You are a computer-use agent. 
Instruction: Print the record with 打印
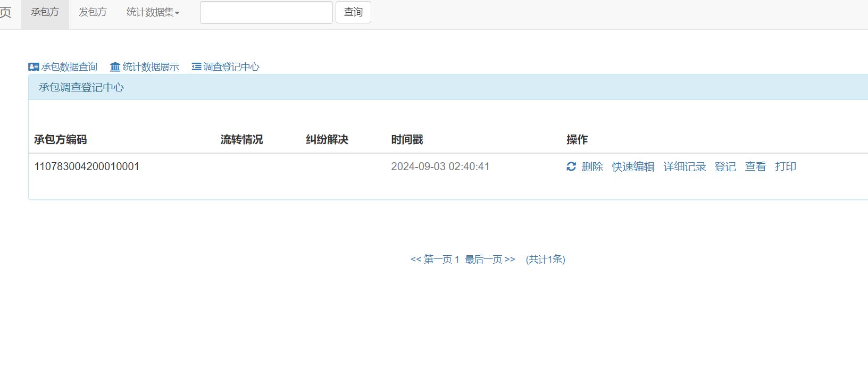[x=786, y=166]
